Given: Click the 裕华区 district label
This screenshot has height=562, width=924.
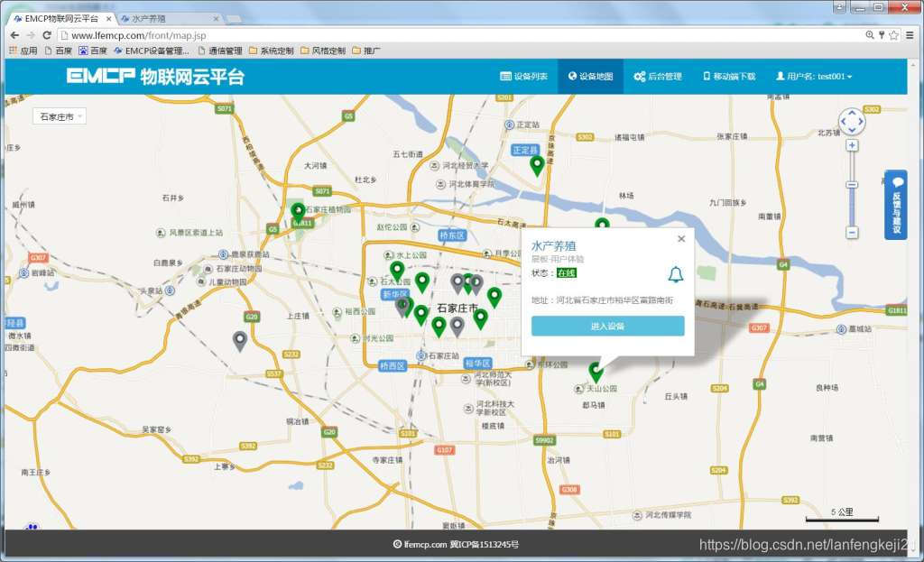Looking at the screenshot, I should (x=478, y=364).
